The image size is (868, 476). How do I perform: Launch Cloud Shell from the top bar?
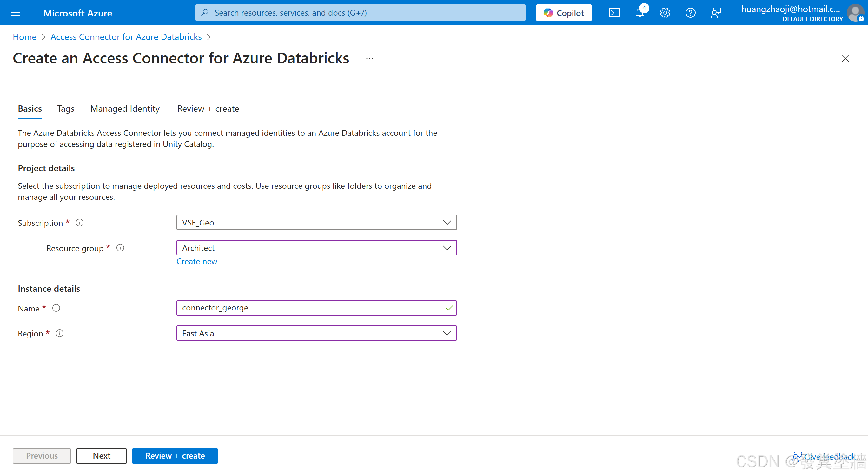[x=614, y=13]
